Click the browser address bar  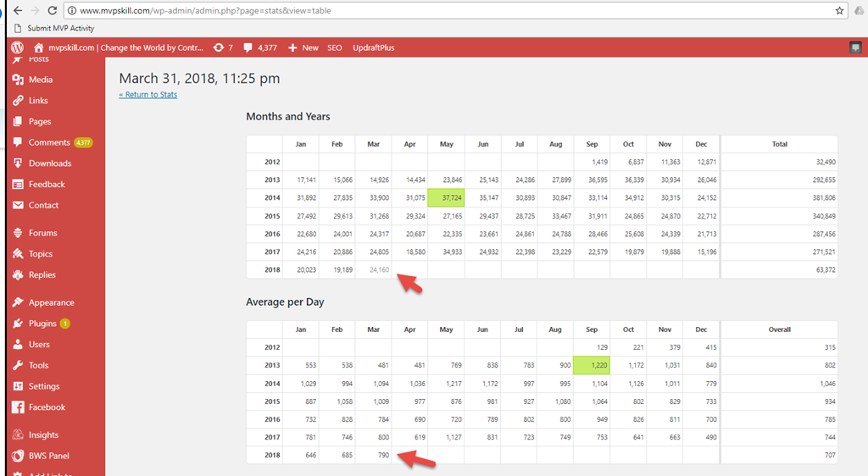pos(454,10)
